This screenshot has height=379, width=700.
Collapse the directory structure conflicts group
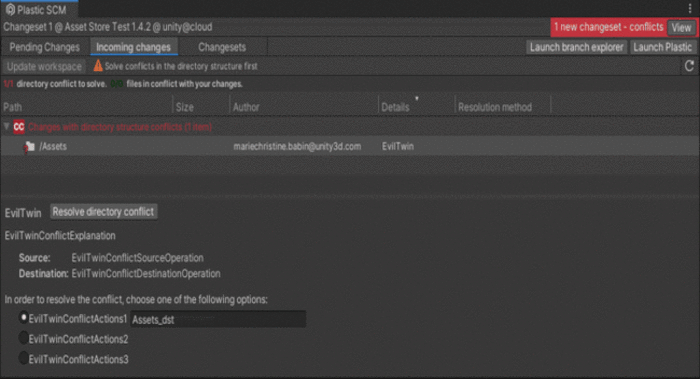(x=6, y=127)
